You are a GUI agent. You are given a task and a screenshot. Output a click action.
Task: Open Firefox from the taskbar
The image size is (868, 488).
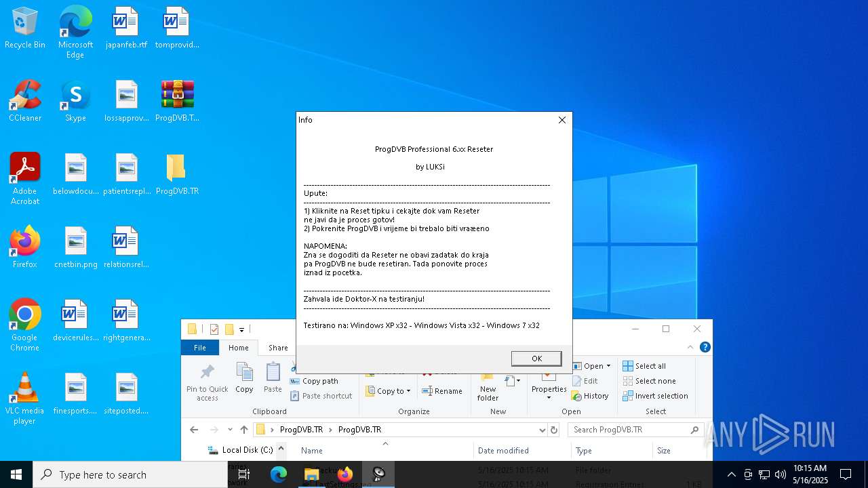345,474
